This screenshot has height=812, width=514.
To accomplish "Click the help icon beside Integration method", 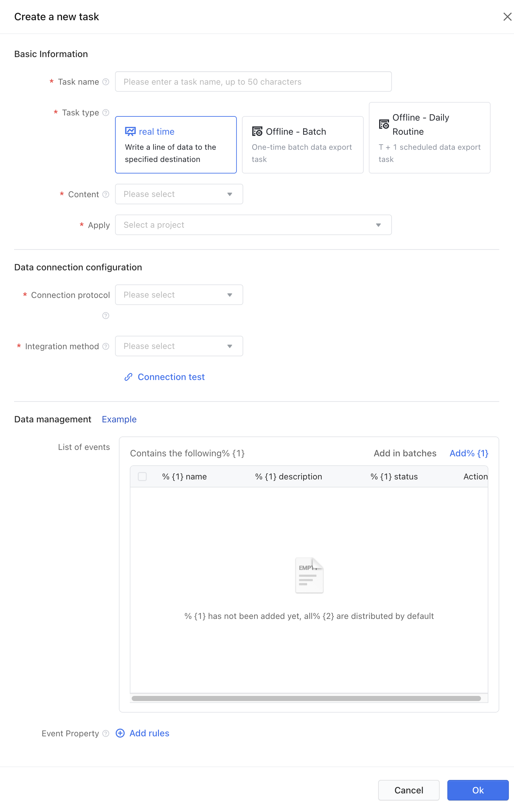I will point(105,346).
